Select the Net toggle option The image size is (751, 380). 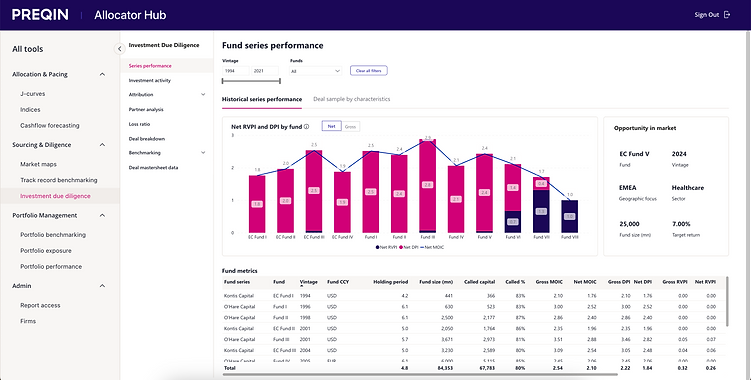(x=331, y=127)
